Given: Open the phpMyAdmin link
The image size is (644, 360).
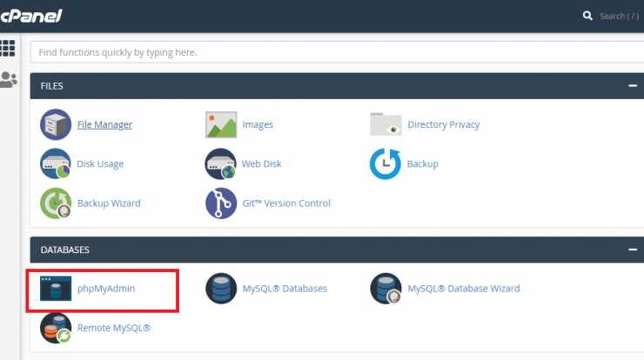Looking at the screenshot, I should (x=106, y=289).
